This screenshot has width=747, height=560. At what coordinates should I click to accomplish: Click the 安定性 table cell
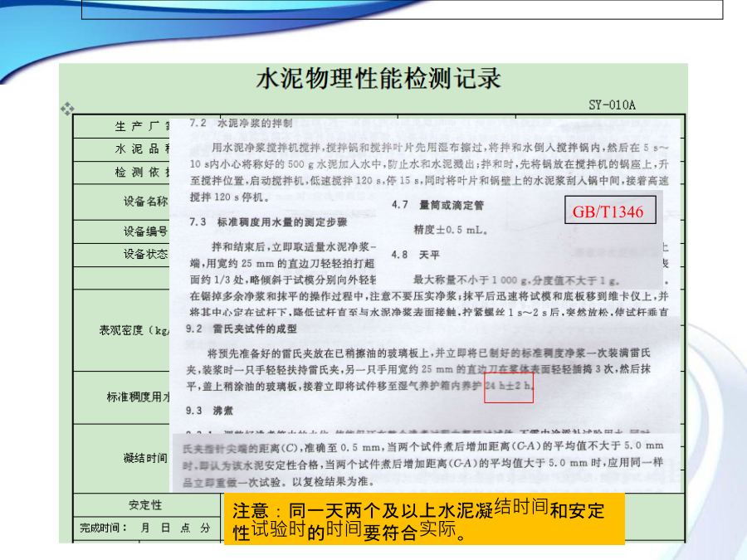point(145,504)
